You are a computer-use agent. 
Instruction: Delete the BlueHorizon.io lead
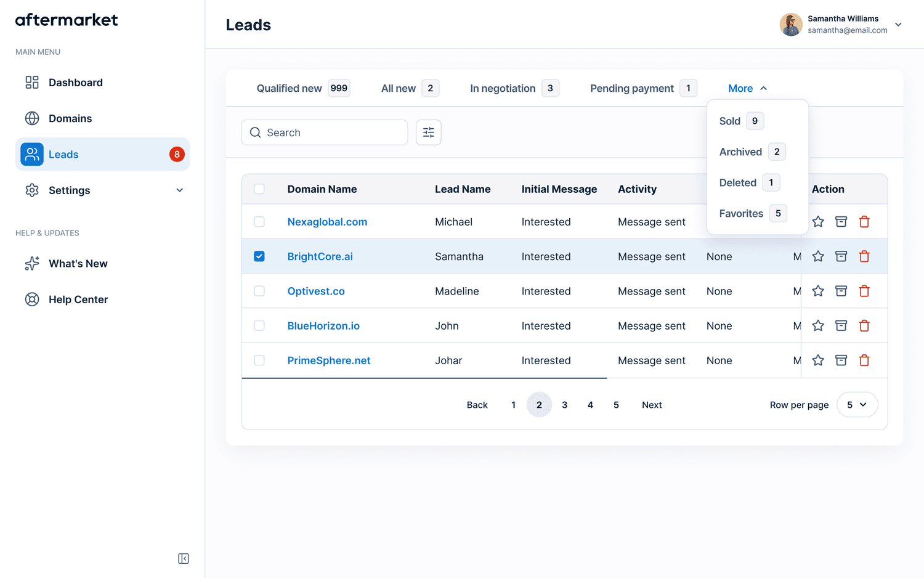pos(864,325)
